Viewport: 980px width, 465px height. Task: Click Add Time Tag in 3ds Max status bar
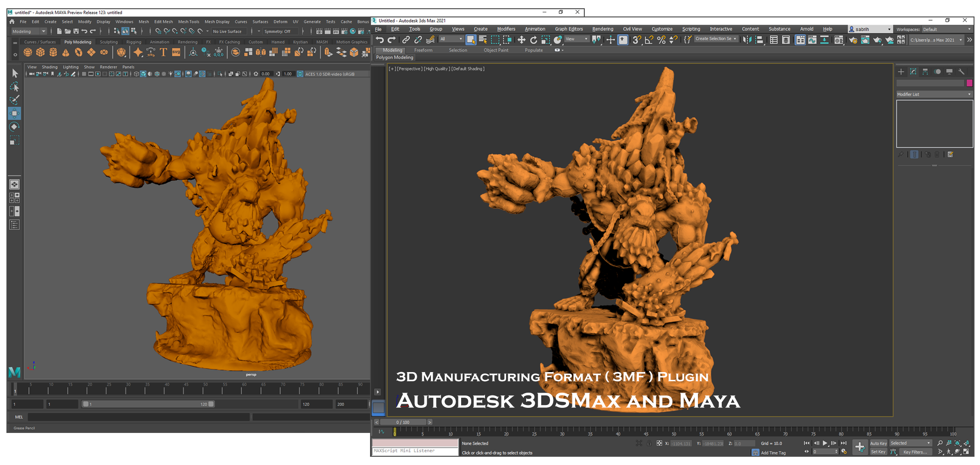[773, 453]
